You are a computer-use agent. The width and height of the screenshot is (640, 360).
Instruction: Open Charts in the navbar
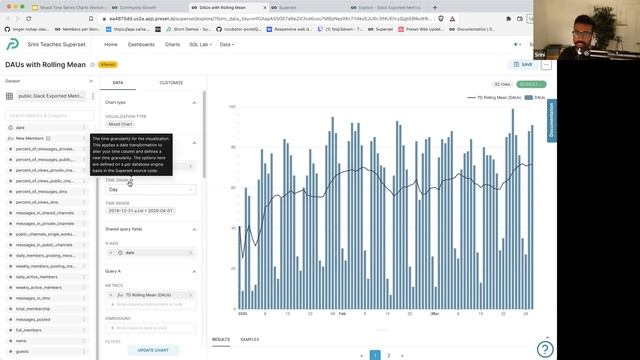tap(172, 44)
